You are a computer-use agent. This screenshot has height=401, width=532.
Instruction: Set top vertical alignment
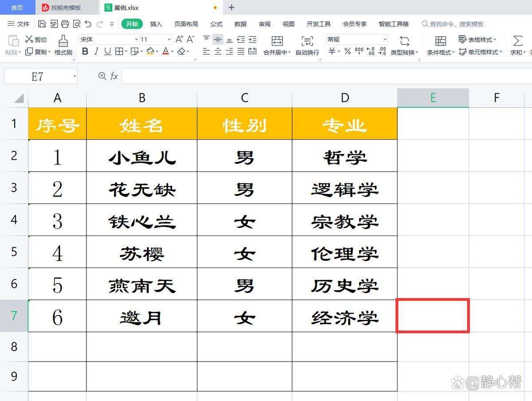tap(206, 39)
